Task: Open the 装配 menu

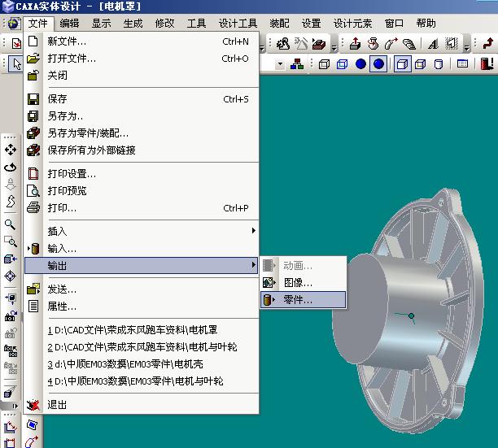Action: click(x=279, y=24)
